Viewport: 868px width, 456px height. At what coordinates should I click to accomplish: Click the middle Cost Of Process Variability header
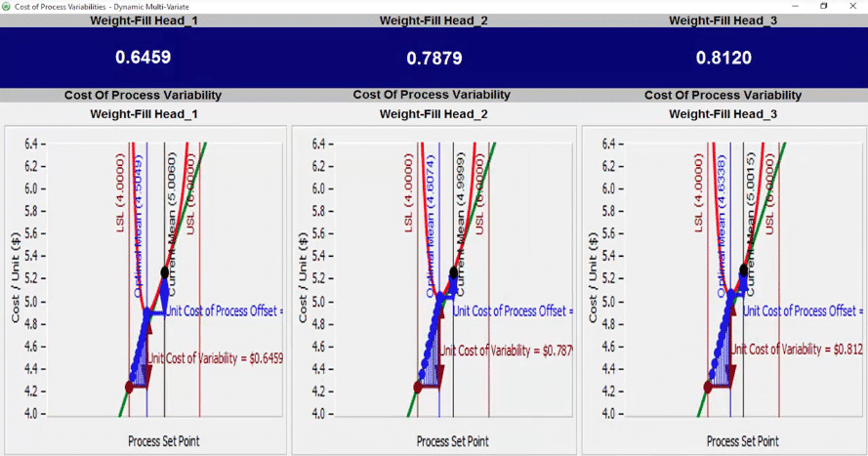click(x=432, y=95)
